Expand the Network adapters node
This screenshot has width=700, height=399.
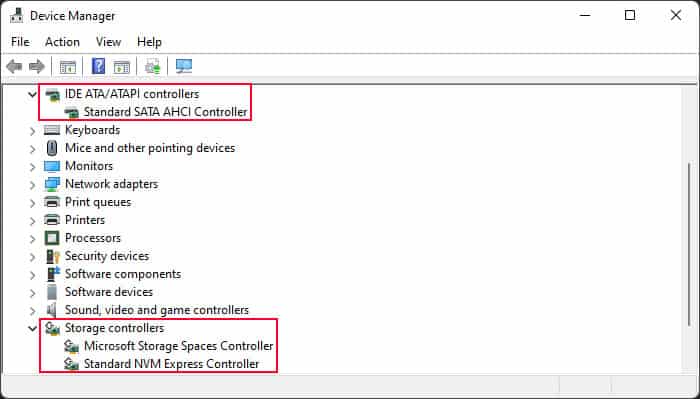(x=32, y=185)
